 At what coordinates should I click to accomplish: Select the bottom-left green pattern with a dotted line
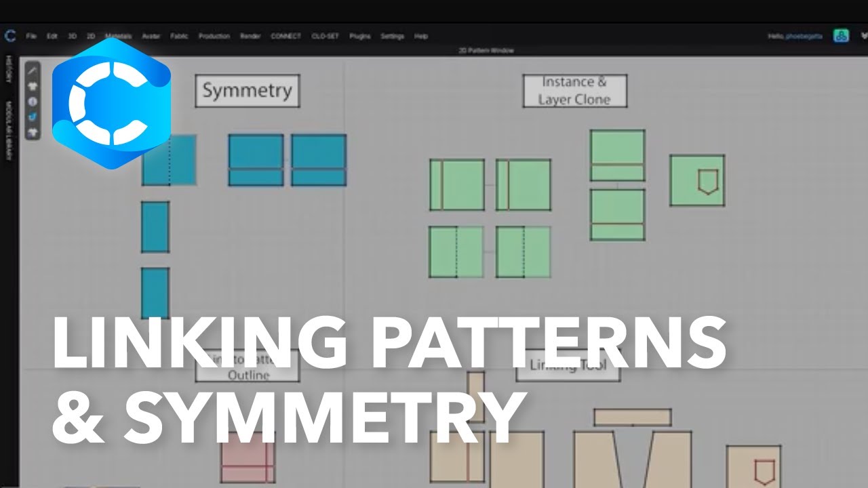pyautogui.click(x=456, y=251)
